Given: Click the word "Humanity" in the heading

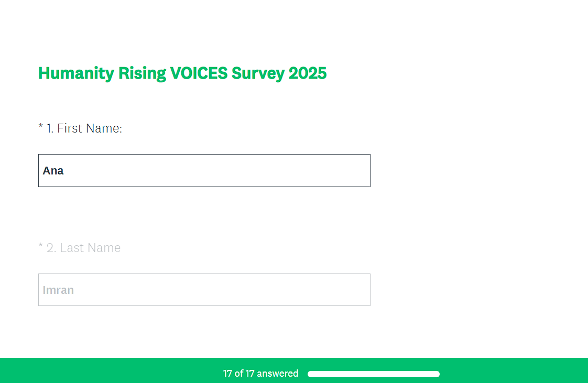Looking at the screenshot, I should (76, 73).
